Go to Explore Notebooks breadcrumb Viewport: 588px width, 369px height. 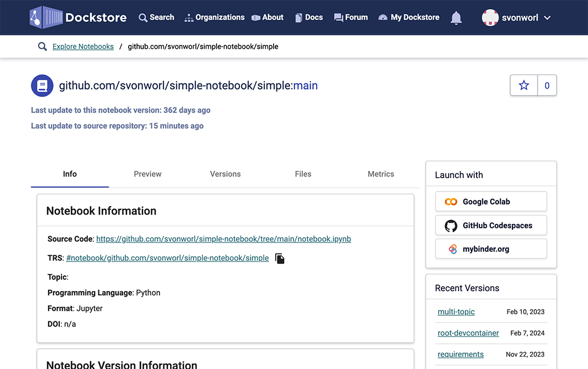pyautogui.click(x=83, y=46)
